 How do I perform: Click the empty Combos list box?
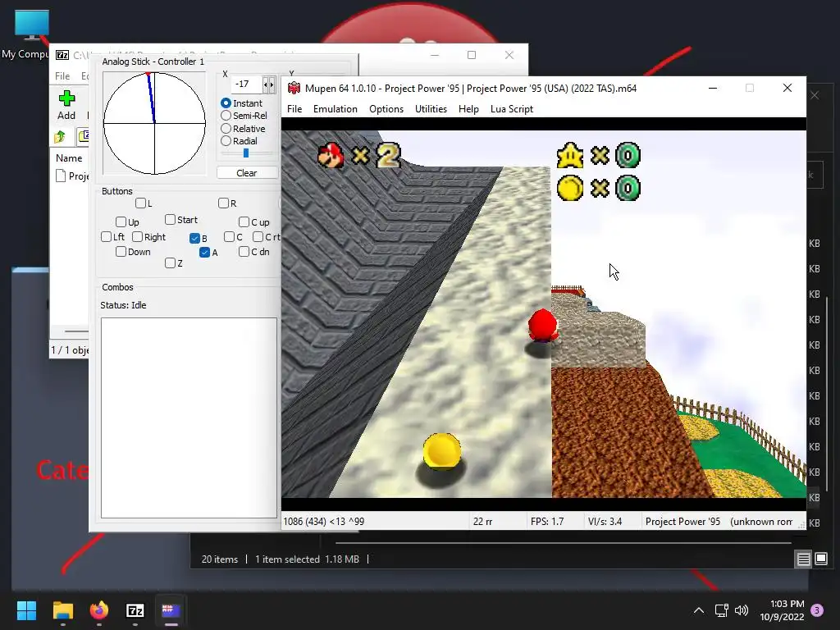click(189, 418)
